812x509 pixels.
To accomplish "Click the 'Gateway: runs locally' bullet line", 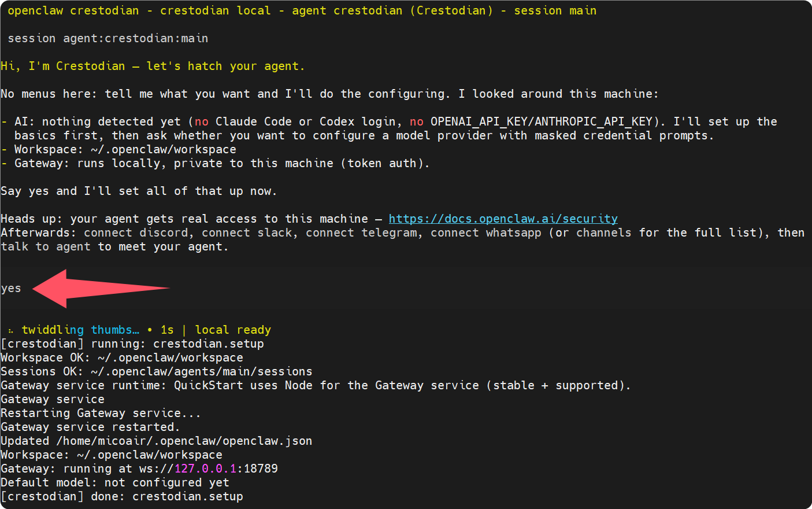I will pos(215,163).
